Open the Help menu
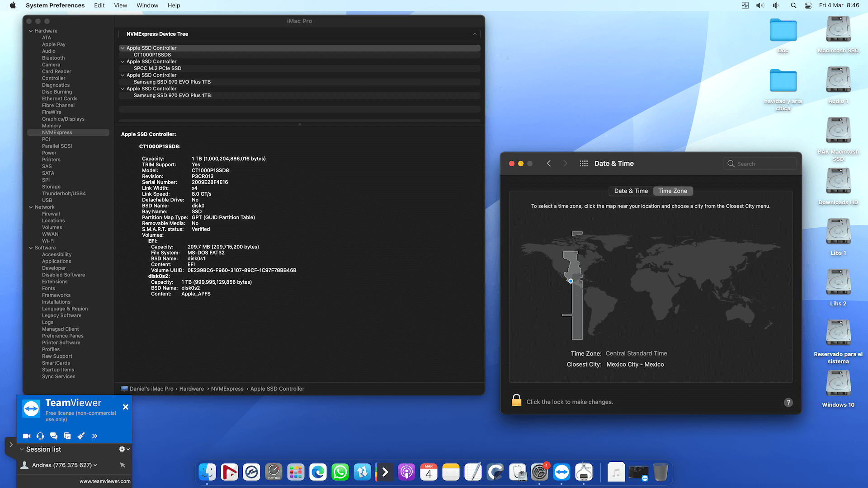 coord(174,5)
